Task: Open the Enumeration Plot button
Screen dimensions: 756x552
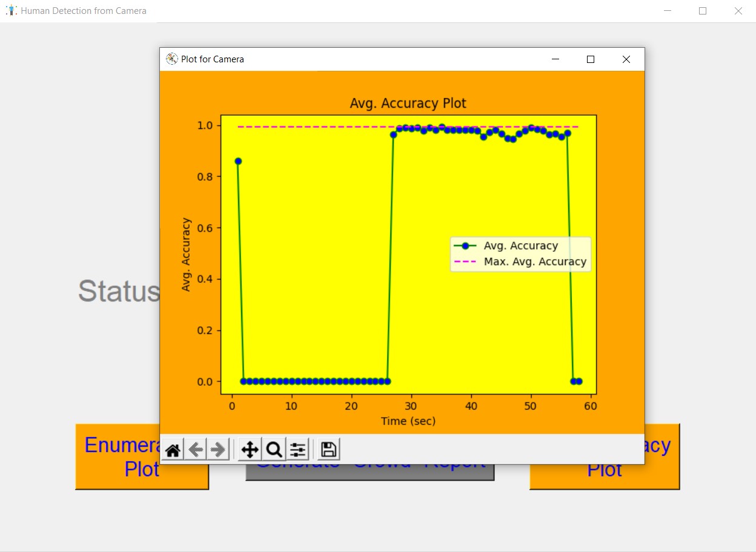Action: point(118,458)
